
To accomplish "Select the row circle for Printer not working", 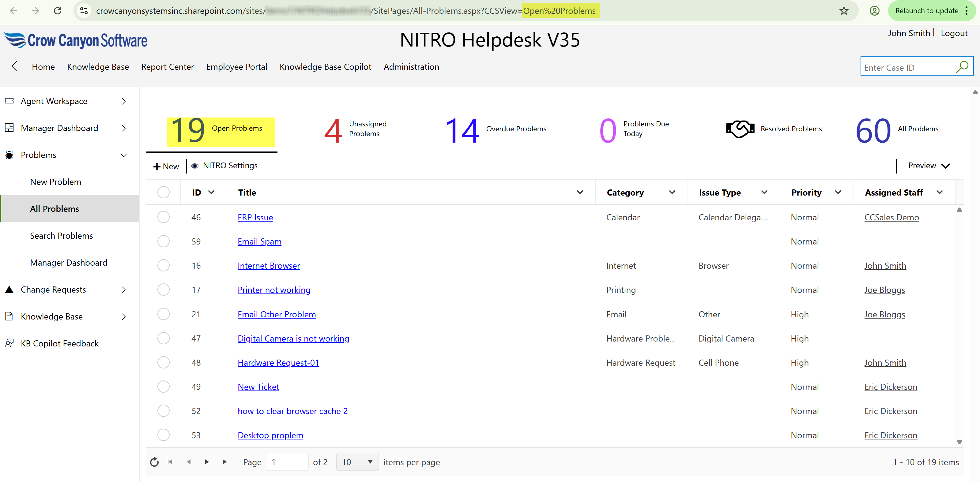I will coord(164,289).
